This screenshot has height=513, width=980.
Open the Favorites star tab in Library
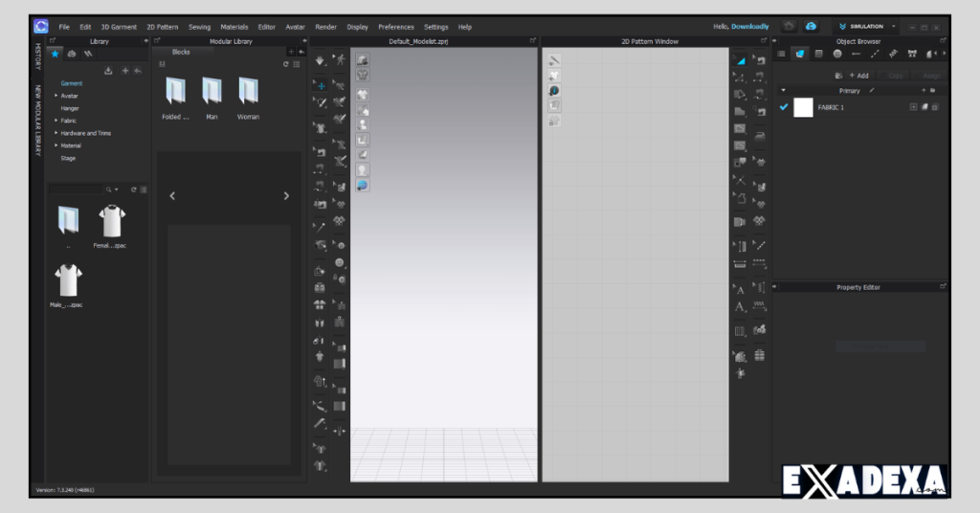(56, 54)
